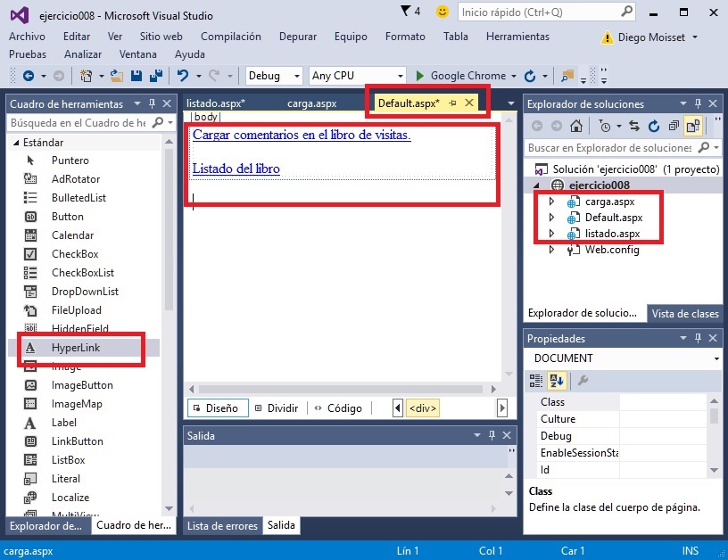Click the Save All toolbar icon

point(156,76)
